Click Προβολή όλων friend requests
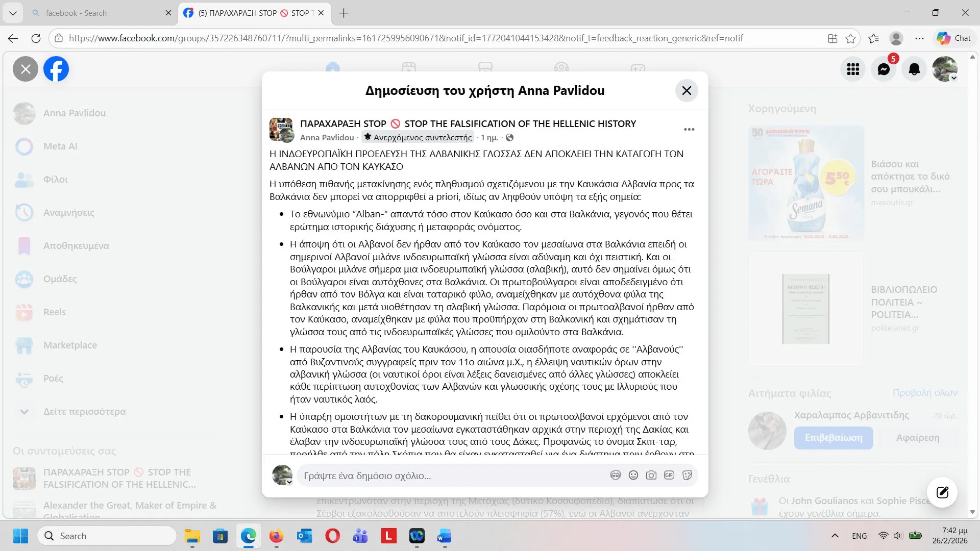This screenshot has height=551, width=980. point(925,393)
